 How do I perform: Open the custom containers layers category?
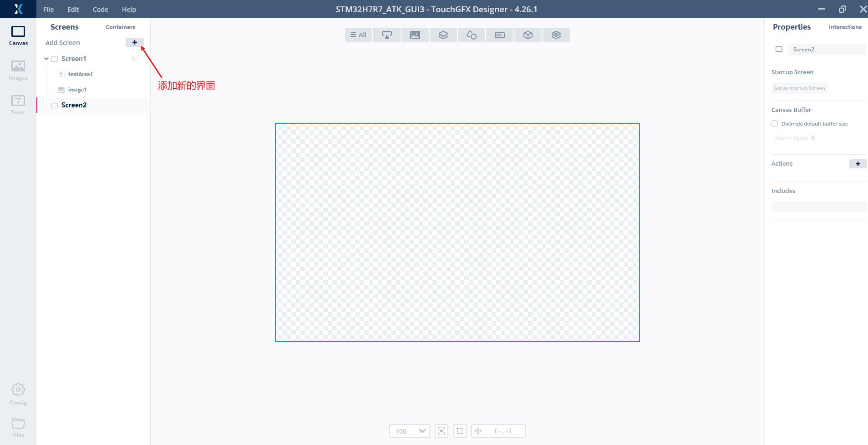[556, 35]
